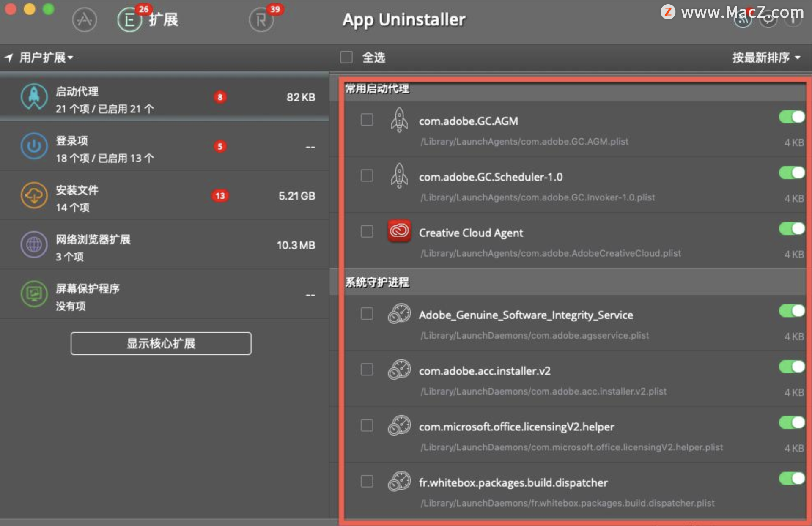Screen dimensions: 812x526
Task: Select the com.adobe.GC.AGM item name
Action: pyautogui.click(x=468, y=121)
